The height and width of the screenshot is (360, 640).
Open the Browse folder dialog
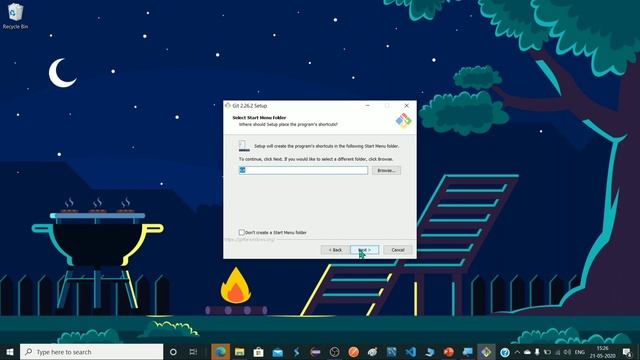tap(386, 170)
